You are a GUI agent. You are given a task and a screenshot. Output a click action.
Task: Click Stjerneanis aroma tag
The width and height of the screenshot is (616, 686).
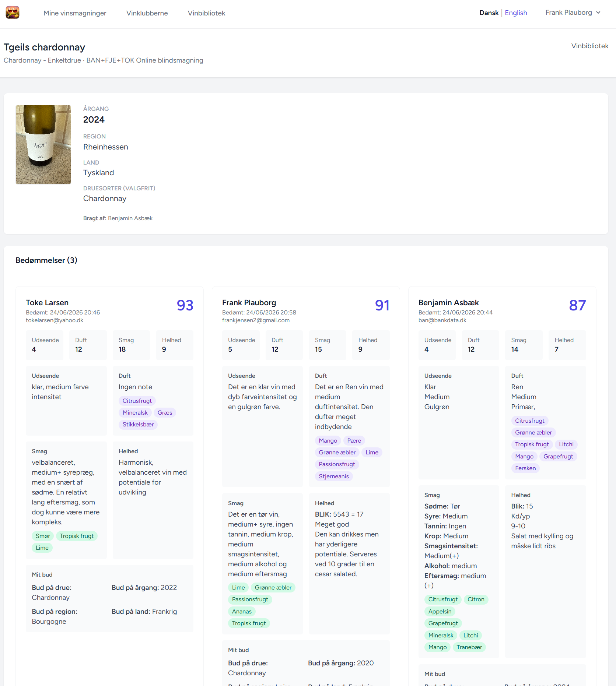(x=334, y=476)
